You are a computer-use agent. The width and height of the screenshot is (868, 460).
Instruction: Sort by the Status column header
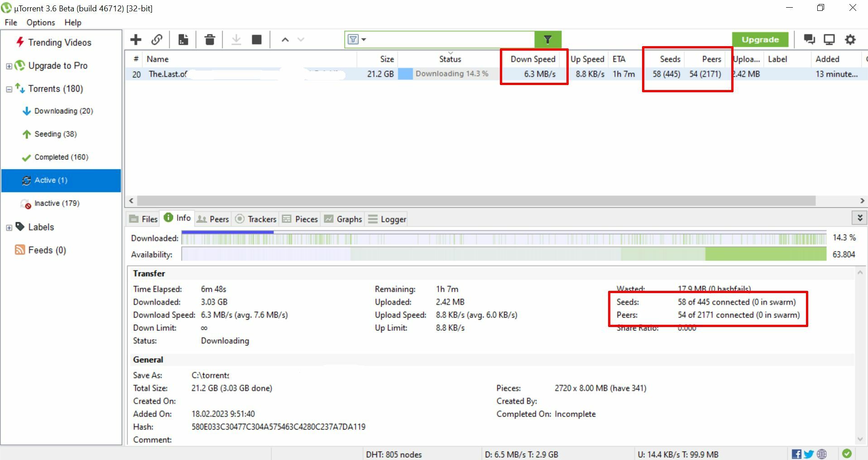pos(450,59)
